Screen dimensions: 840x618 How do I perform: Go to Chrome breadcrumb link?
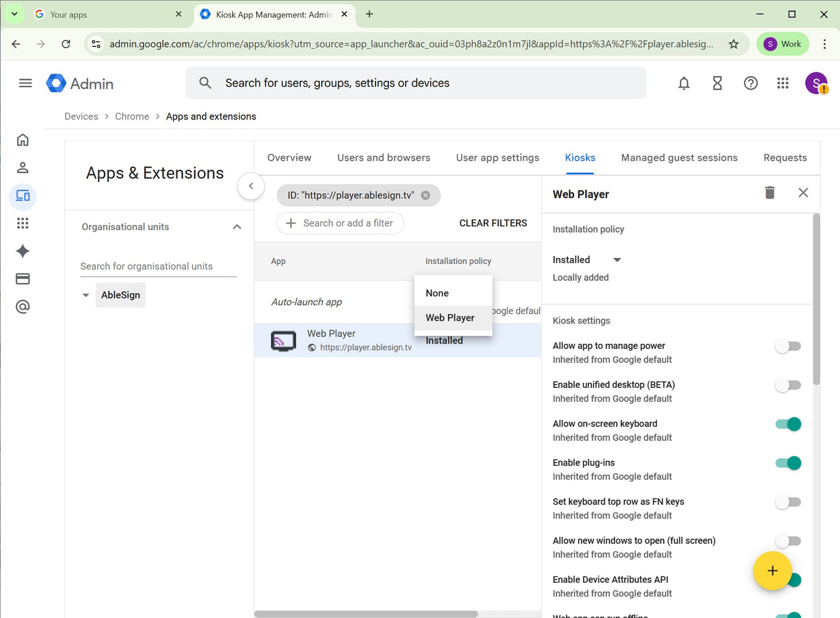(x=132, y=116)
